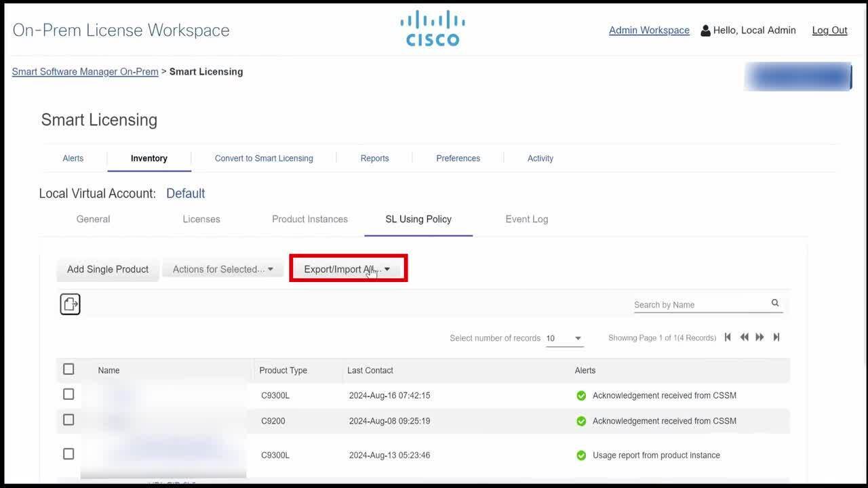Switch to the Reports tab
868x488 pixels.
[x=375, y=158]
